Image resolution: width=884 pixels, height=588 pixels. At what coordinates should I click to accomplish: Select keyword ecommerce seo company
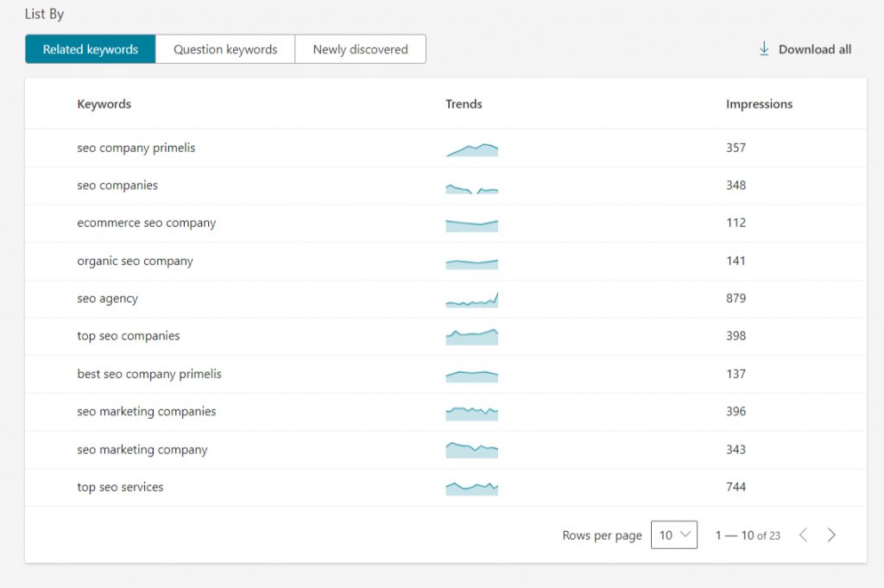[146, 223]
